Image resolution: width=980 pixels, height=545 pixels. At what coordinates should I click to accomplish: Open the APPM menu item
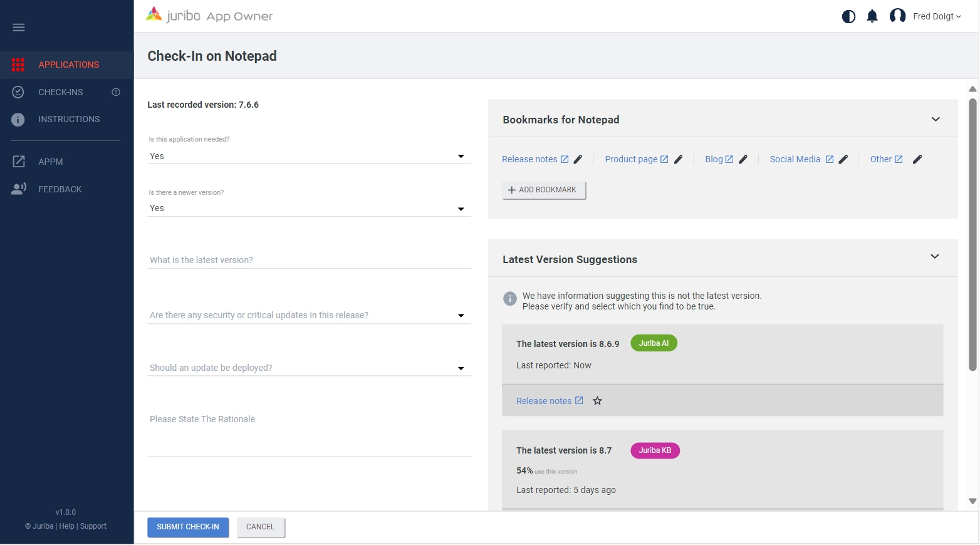click(x=67, y=162)
